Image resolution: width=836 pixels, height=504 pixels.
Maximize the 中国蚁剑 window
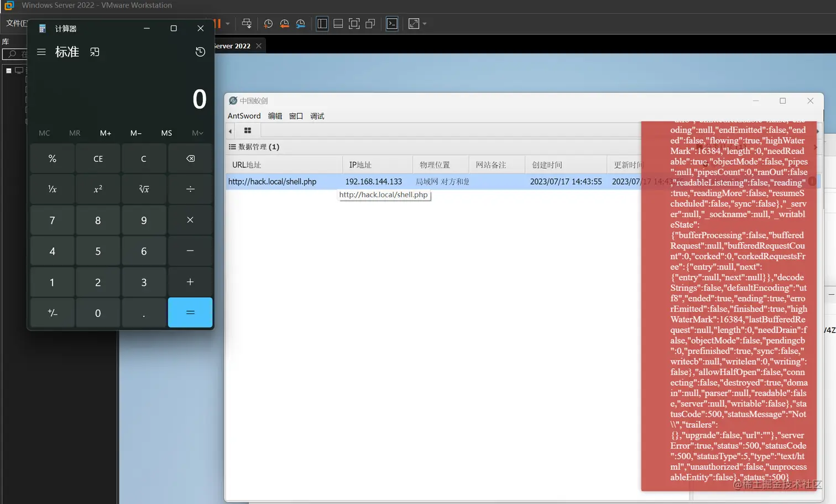click(x=783, y=101)
